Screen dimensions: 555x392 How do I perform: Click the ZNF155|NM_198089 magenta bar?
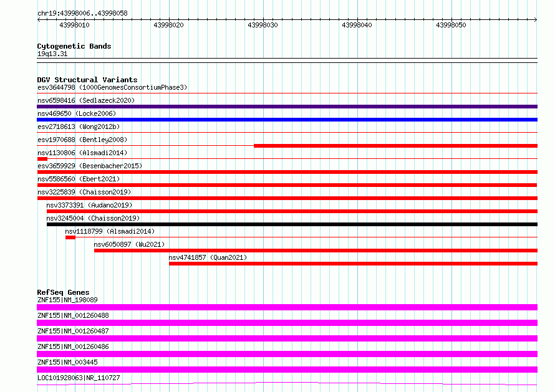pos(287,307)
